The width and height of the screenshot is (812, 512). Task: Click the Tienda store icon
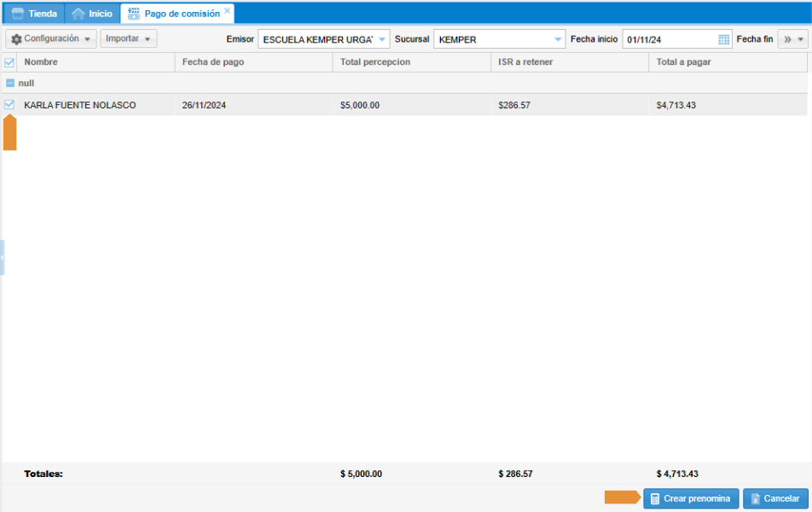17,14
